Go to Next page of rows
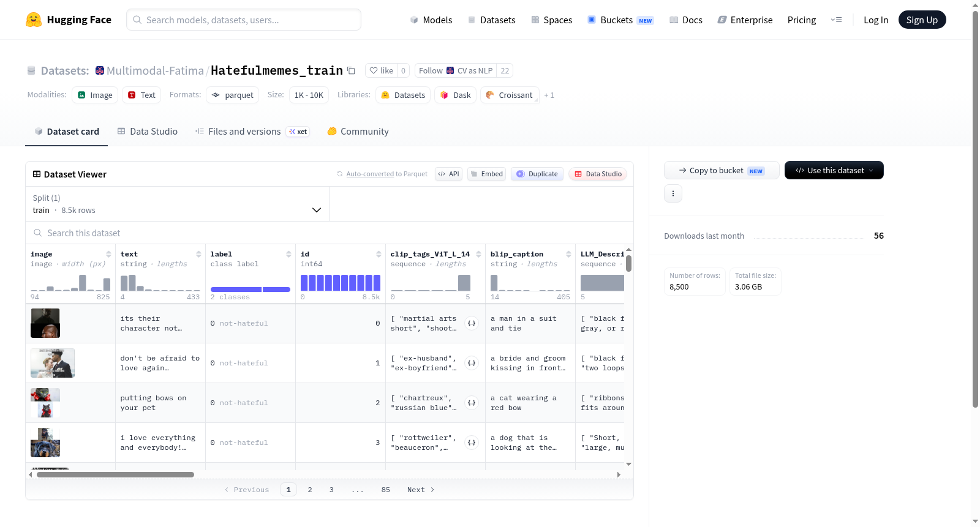 tap(421, 490)
